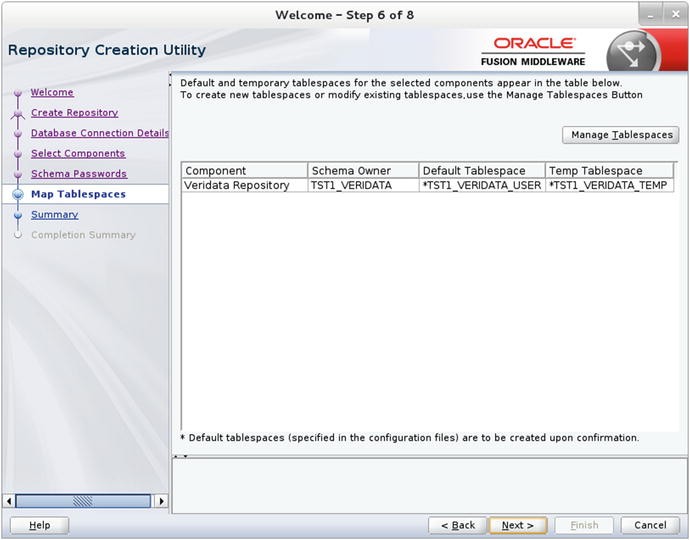Screen dimensions: 690x540
Task: Click the Create Repository step node icon
Action: coord(18,114)
